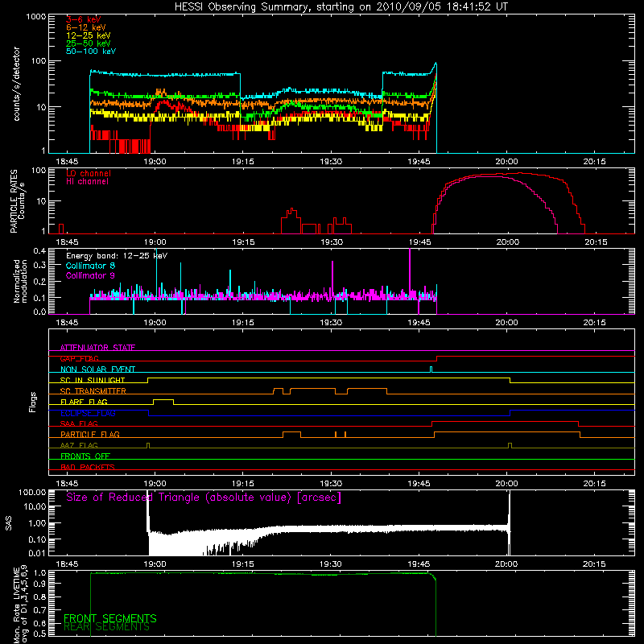The image size is (644, 644).
Task: Select the Collimator 9 legend entry
Action: click(90, 275)
